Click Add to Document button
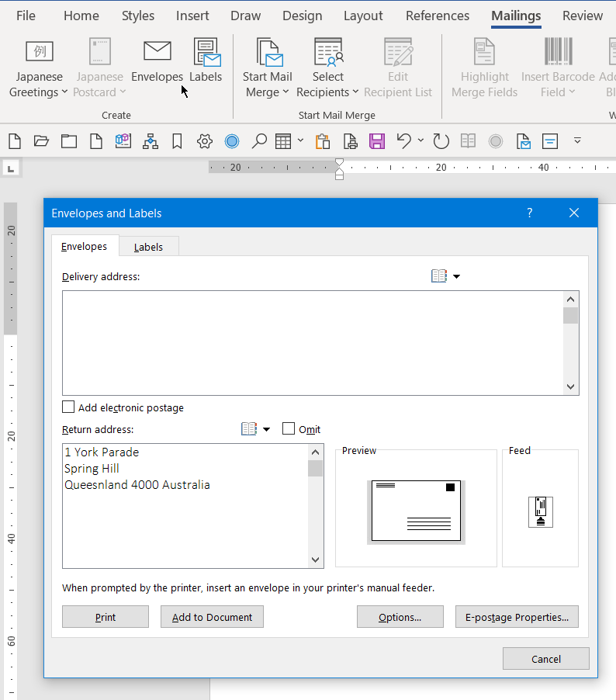This screenshot has height=700, width=616. (x=212, y=616)
